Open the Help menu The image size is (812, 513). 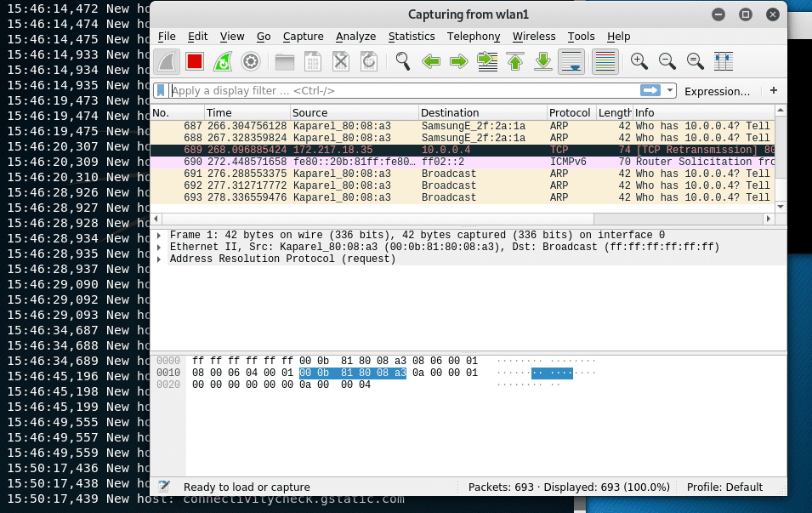pos(618,37)
